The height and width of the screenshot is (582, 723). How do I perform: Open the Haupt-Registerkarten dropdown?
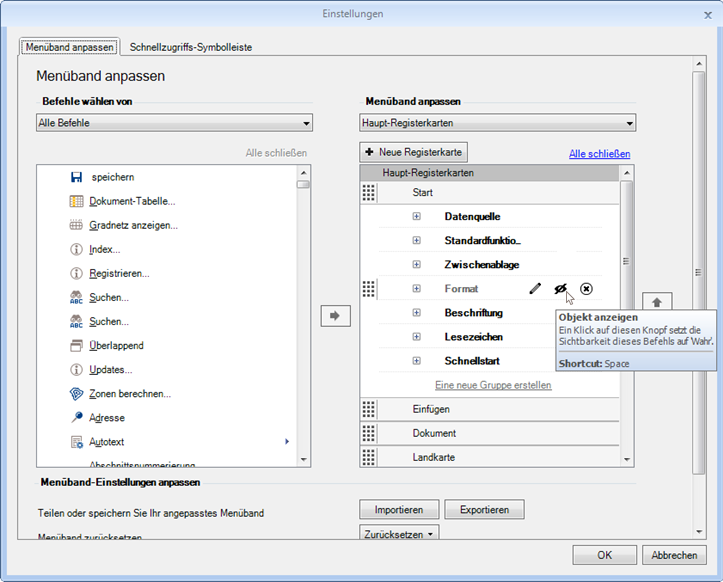[497, 123]
